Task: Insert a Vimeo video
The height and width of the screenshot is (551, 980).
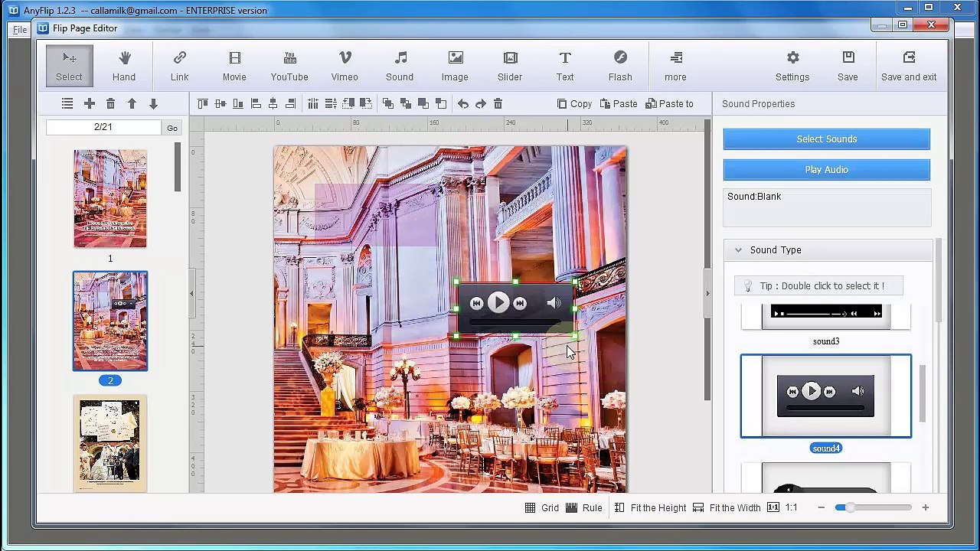Action: (345, 66)
